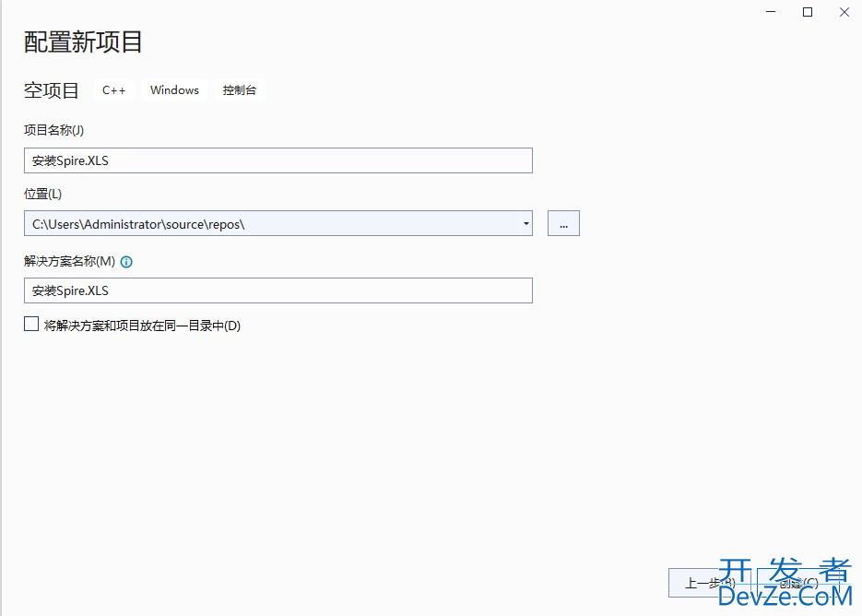The width and height of the screenshot is (862, 616).
Task: Click the 位置(L) label
Action: coord(43,195)
